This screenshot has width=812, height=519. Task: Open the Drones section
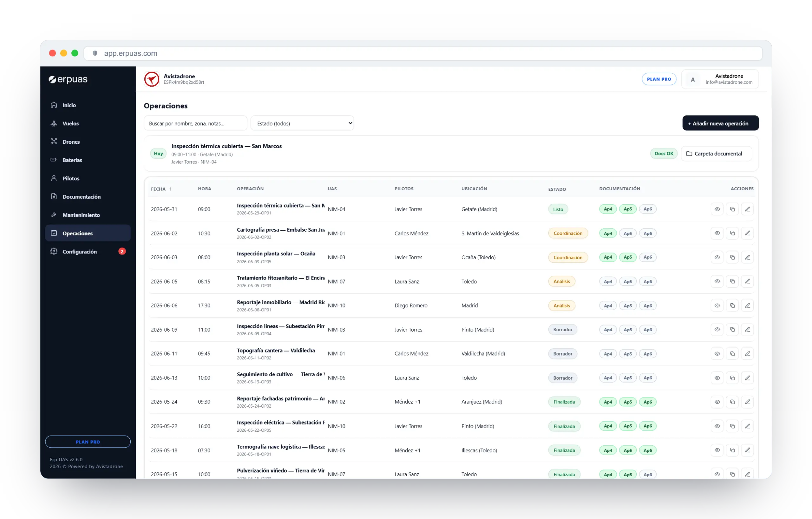pyautogui.click(x=88, y=141)
